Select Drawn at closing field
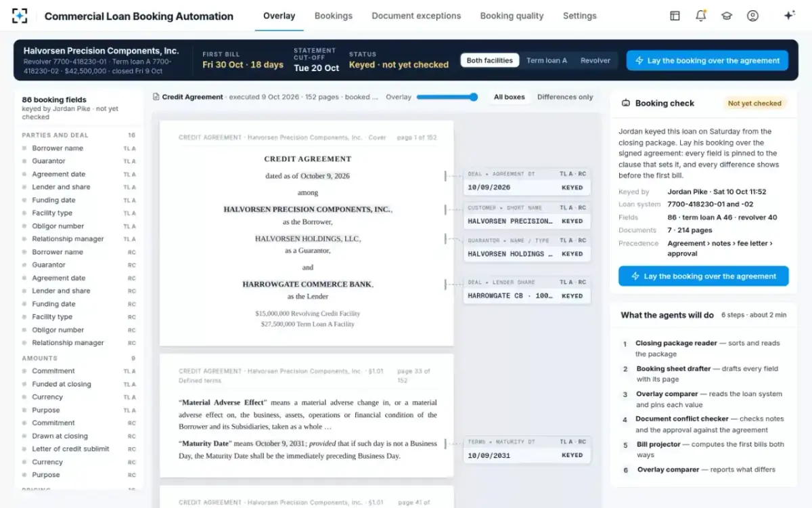812x508 pixels. [79, 436]
